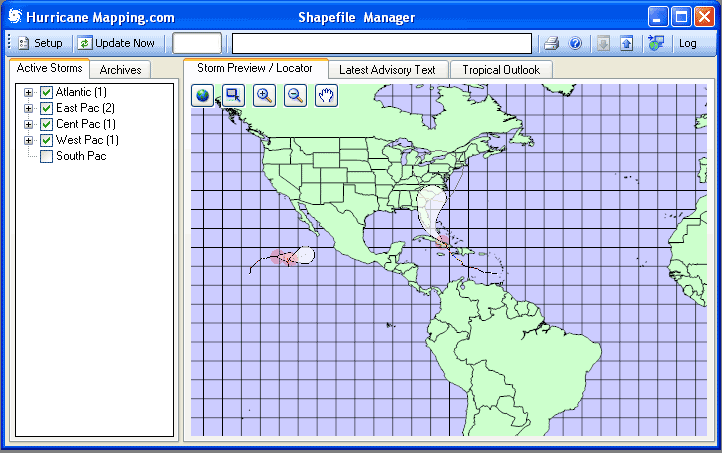Uncheck the Cent Pac (1) checkbox

coord(46,124)
